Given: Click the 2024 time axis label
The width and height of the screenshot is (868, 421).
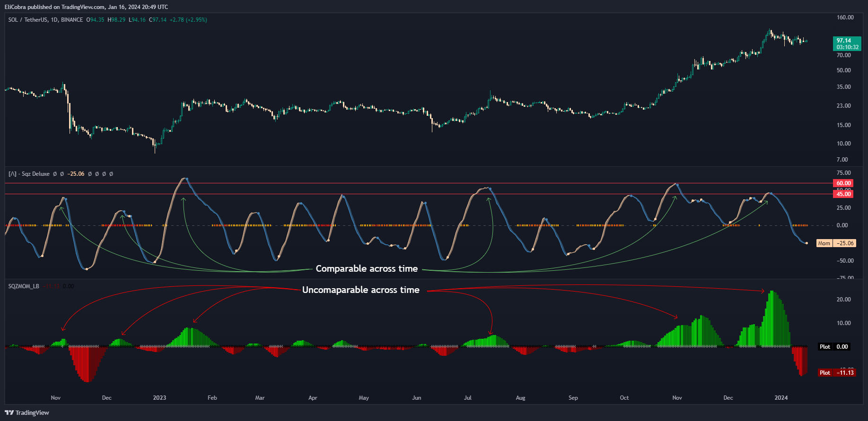Looking at the screenshot, I should tap(781, 398).
